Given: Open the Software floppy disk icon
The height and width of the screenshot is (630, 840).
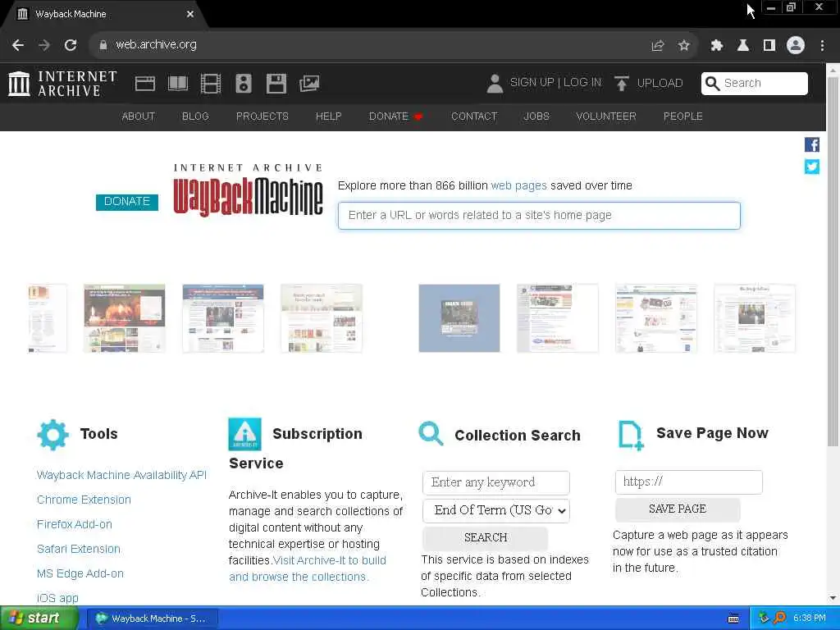Looking at the screenshot, I should click(276, 84).
